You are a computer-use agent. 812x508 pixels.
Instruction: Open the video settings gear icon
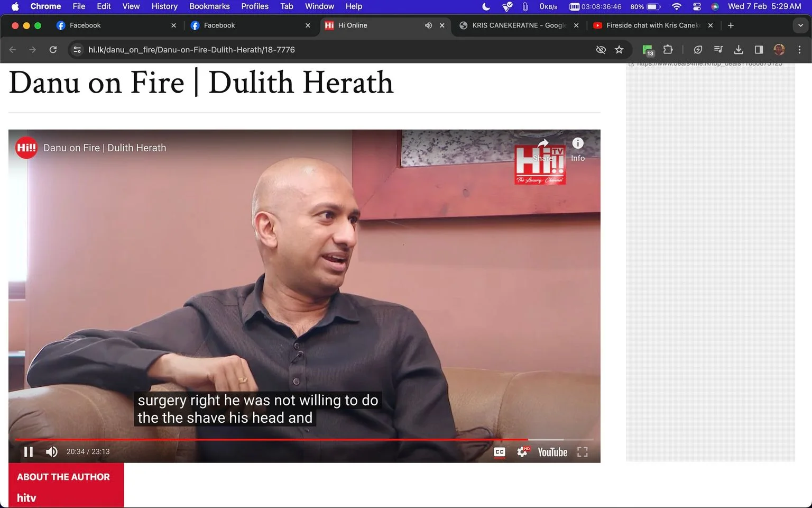[522, 452]
